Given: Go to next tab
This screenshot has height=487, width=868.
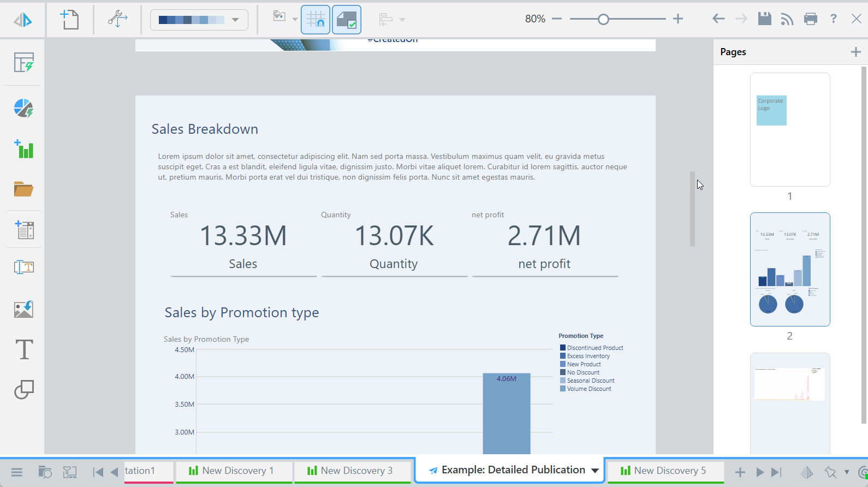Looking at the screenshot, I should [760, 472].
